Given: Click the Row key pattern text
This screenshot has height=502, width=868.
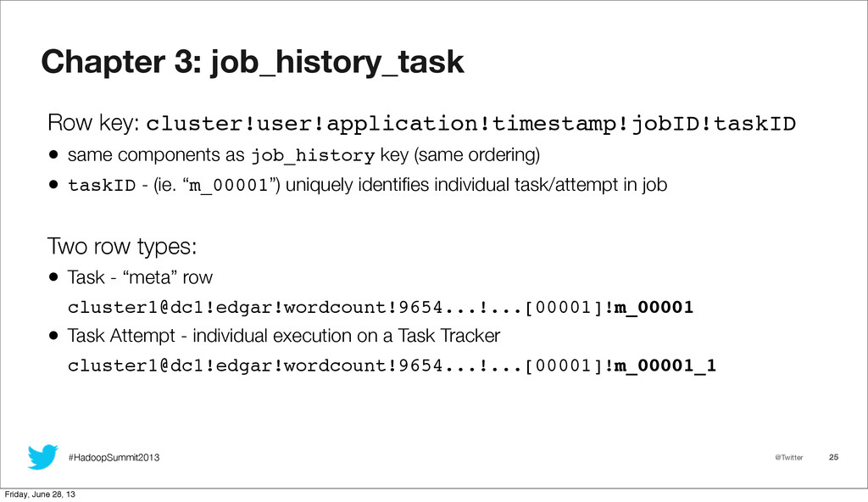Looking at the screenshot, I should pyautogui.click(x=471, y=124).
